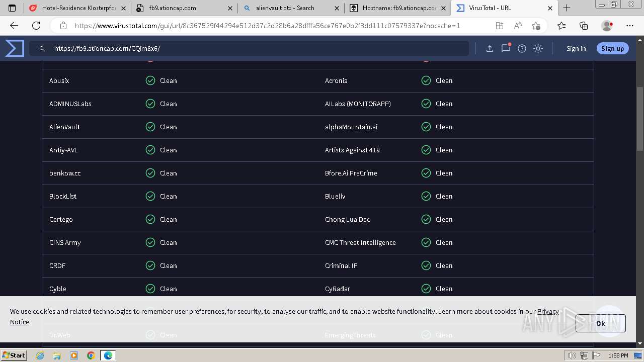The height and width of the screenshot is (362, 644).
Task: Open the Collections icon
Action: coord(584,26)
